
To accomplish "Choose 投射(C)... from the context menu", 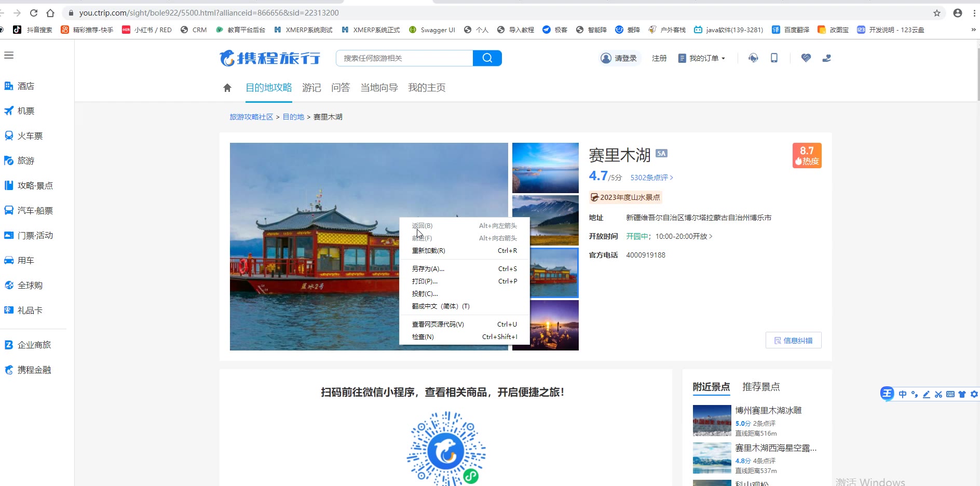I will tap(465, 294).
